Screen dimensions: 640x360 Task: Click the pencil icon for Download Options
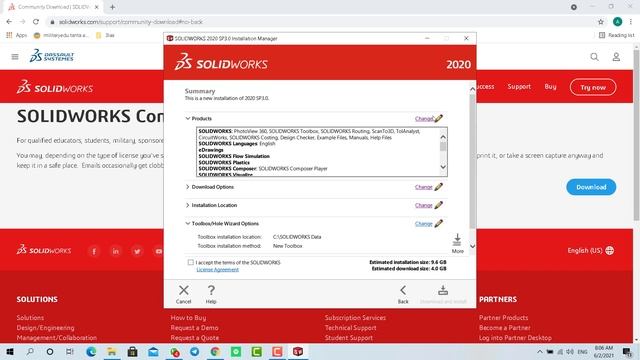click(x=439, y=187)
